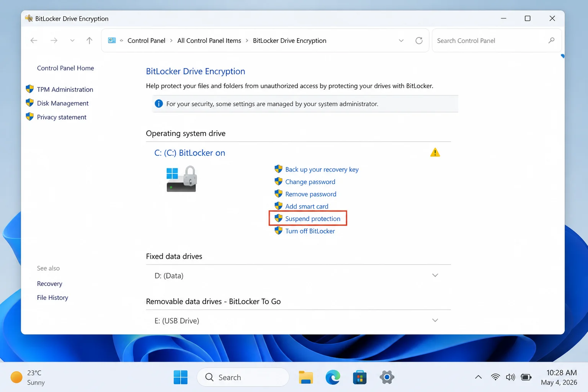Click shield icon next to Remove password
Viewport: 588px width, 392px height.
tap(278, 194)
